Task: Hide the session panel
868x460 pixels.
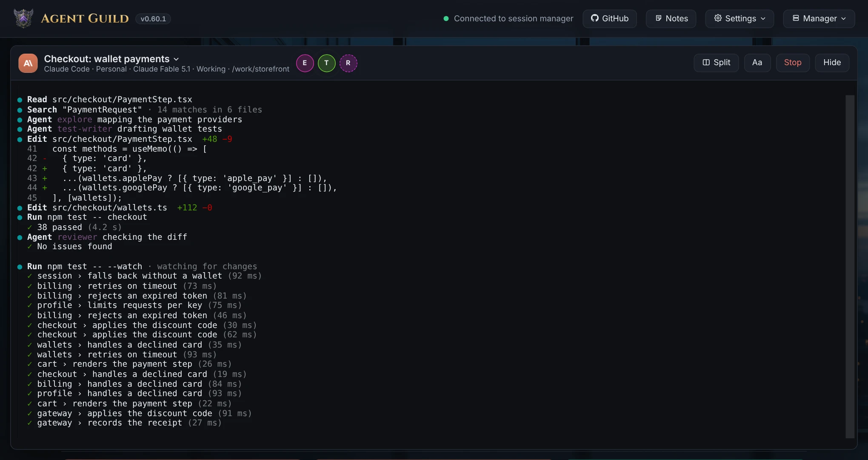Action: tap(832, 63)
